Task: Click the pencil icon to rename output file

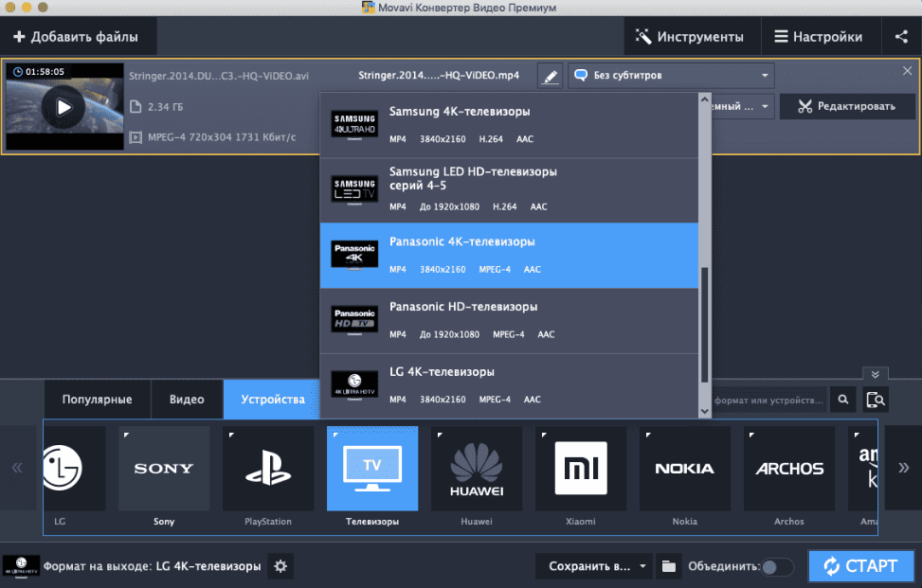Action: tap(550, 77)
